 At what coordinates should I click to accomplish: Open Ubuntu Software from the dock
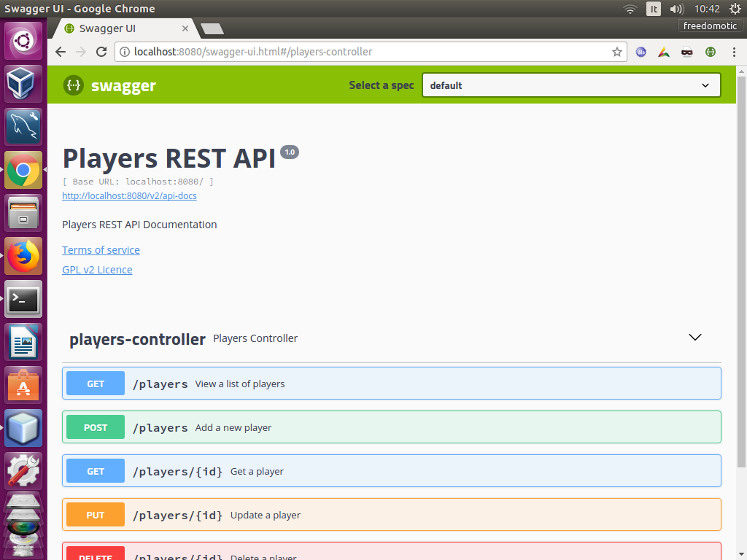[x=23, y=385]
